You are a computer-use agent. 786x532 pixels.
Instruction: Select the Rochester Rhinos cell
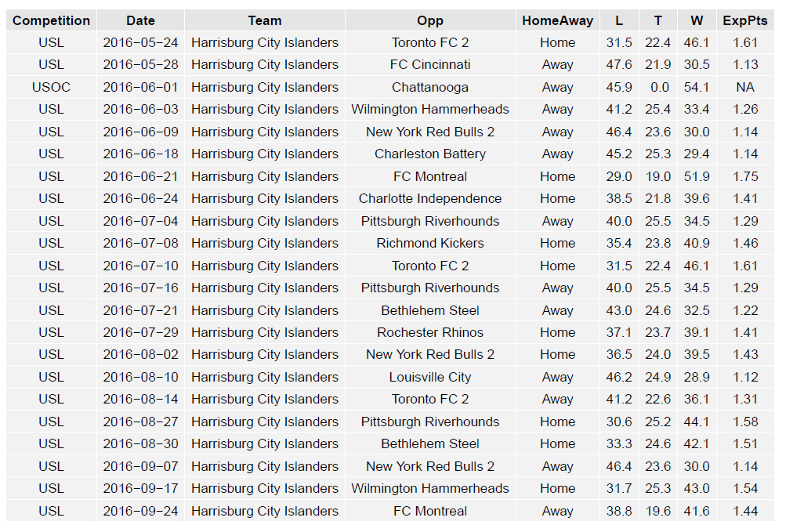tap(430, 333)
